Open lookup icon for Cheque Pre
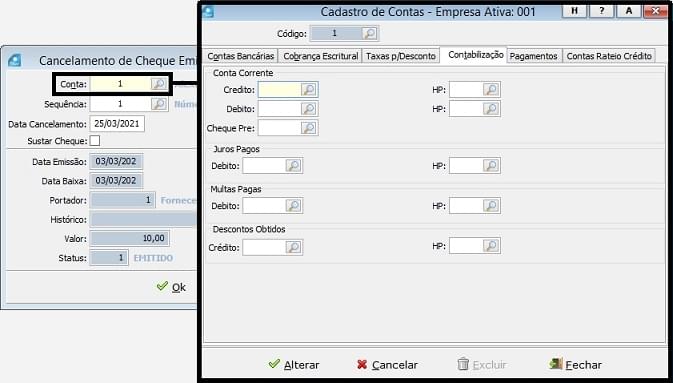The width and height of the screenshot is (673, 383). (309, 128)
